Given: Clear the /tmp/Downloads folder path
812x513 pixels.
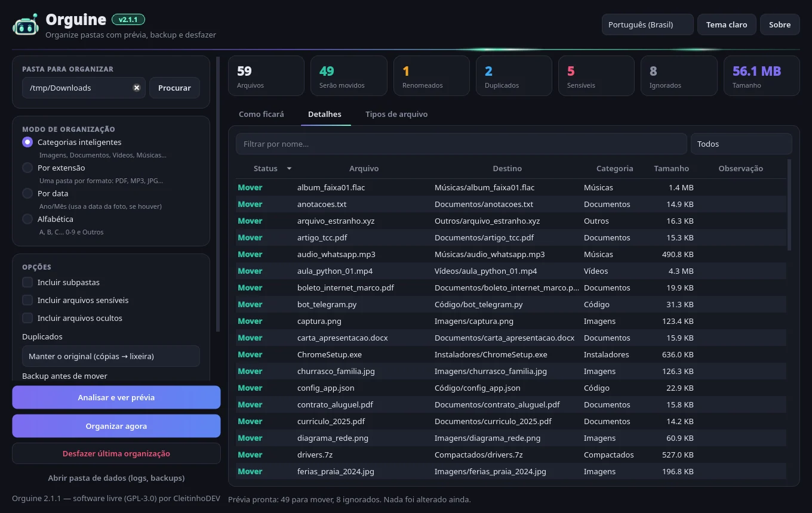Looking at the screenshot, I should tap(136, 88).
